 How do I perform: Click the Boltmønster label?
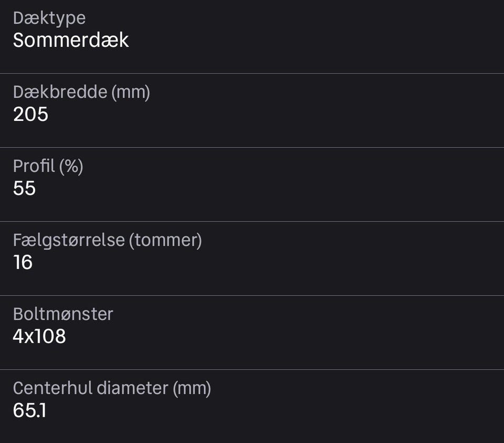tap(63, 314)
